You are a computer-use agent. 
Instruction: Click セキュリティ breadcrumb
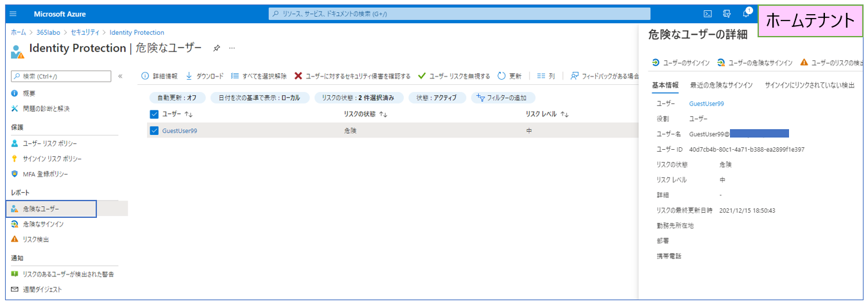point(85,32)
